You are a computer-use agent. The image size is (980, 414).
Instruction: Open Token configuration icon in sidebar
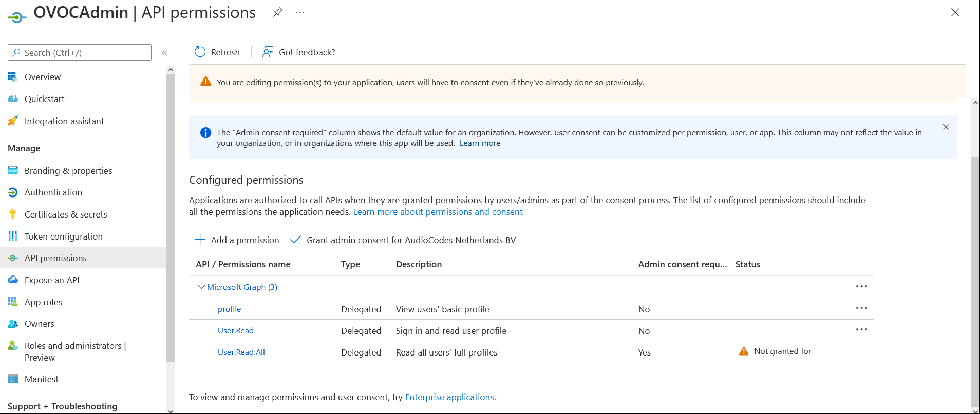(x=13, y=236)
